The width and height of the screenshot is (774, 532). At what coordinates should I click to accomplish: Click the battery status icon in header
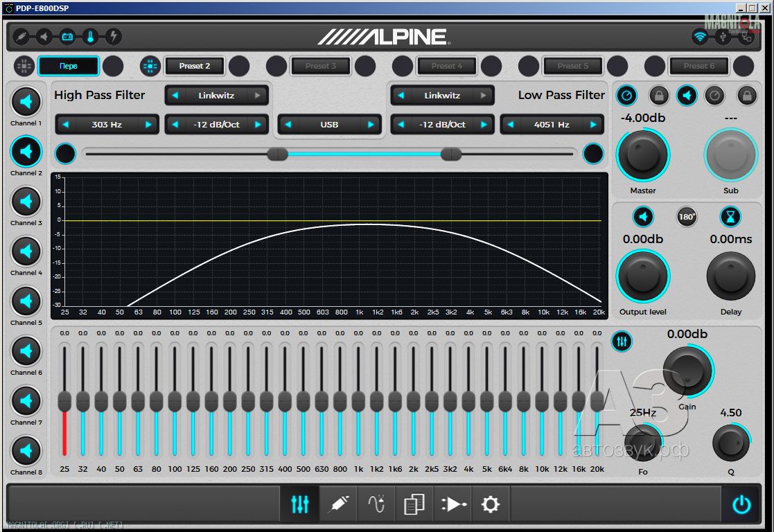pyautogui.click(x=67, y=37)
